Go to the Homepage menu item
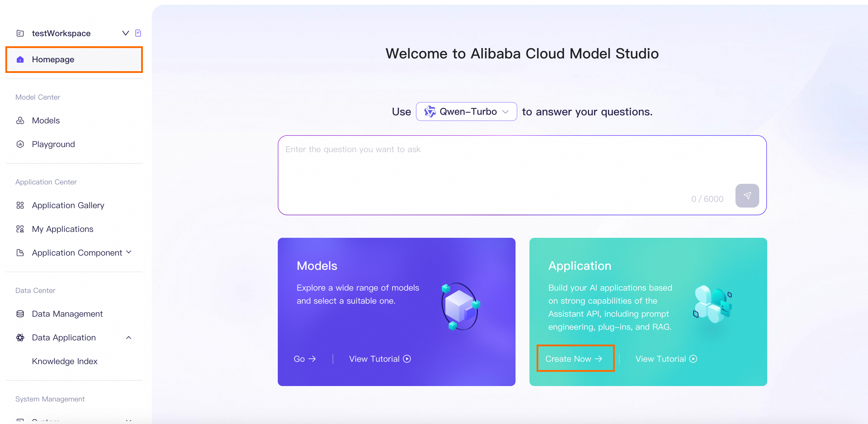Viewport: 868px width, 424px height. 53,60
